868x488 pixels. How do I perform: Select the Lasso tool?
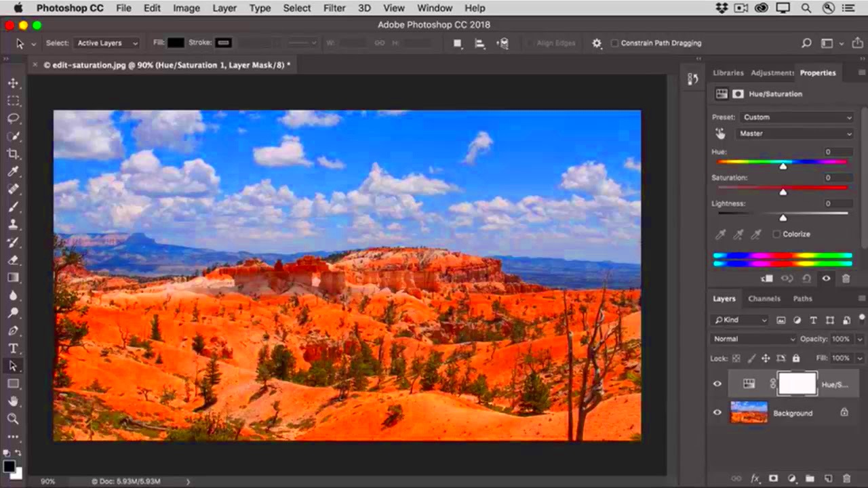point(13,118)
